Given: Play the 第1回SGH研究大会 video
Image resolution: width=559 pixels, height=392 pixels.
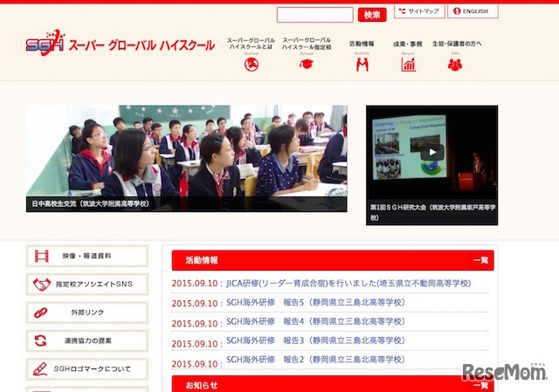Looking at the screenshot, I should pos(432,152).
